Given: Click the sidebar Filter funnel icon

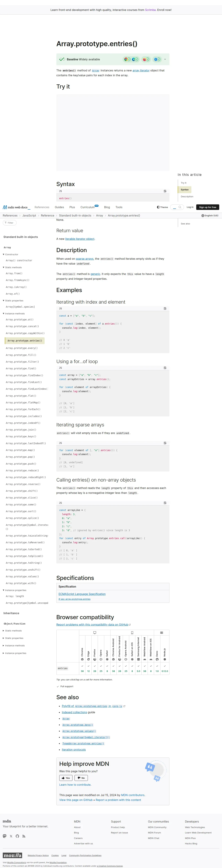Looking at the screenshot, I should coord(6,223).
